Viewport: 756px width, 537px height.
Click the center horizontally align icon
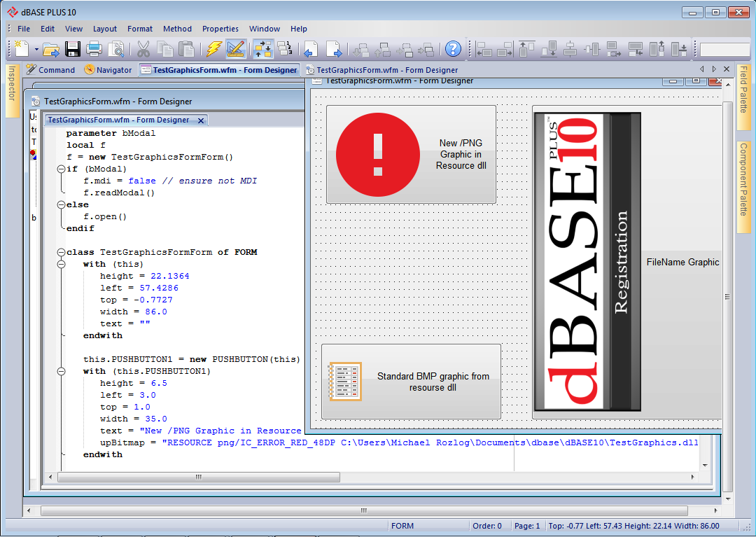[570, 49]
